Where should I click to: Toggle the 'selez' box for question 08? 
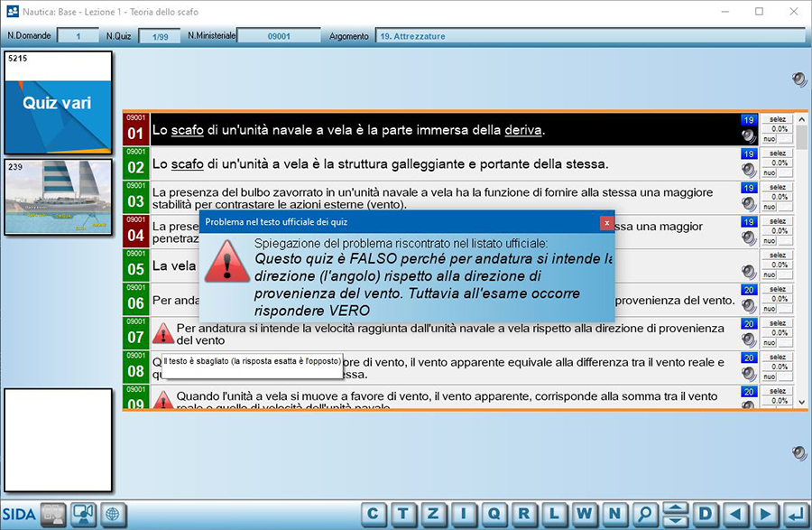pos(777,356)
